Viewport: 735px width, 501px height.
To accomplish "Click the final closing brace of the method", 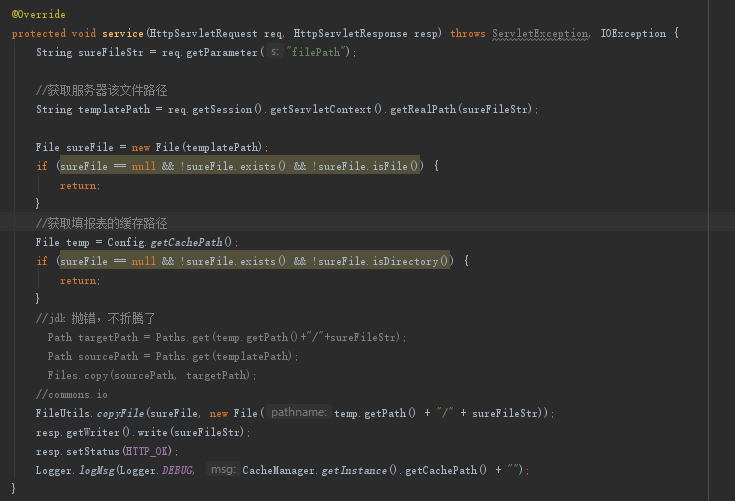I will [14, 488].
